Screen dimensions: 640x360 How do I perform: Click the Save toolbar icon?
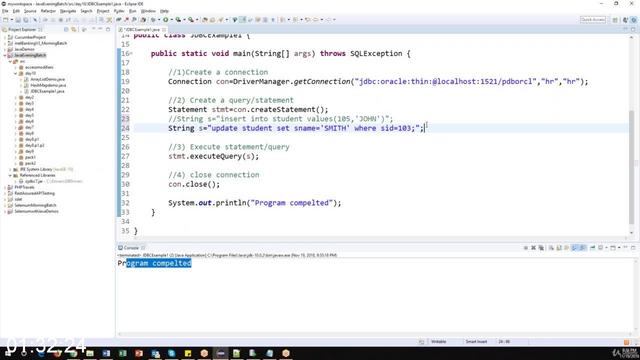click(18, 20)
